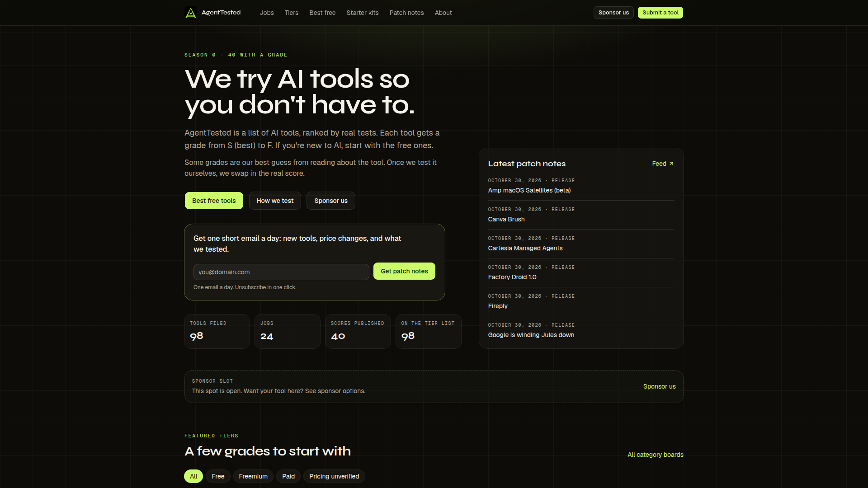This screenshot has height=488, width=868.
Task: Click Sponsor us link in sponsor slot
Action: point(660,386)
